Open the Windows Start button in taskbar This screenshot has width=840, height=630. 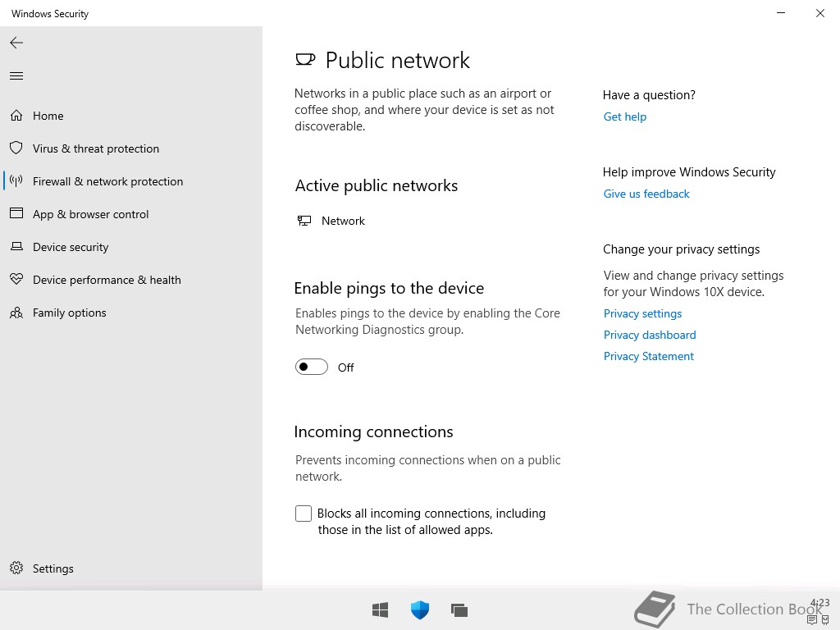[x=381, y=609]
